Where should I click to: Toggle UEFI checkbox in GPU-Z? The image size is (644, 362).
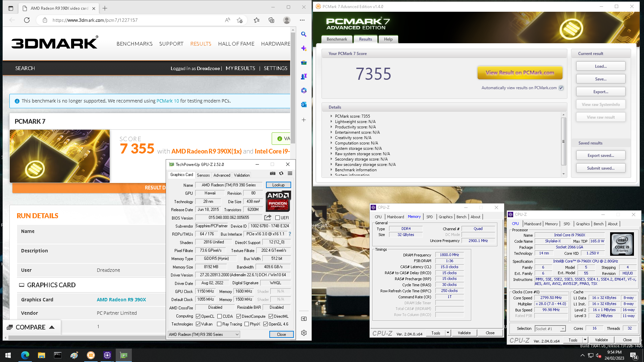click(277, 218)
